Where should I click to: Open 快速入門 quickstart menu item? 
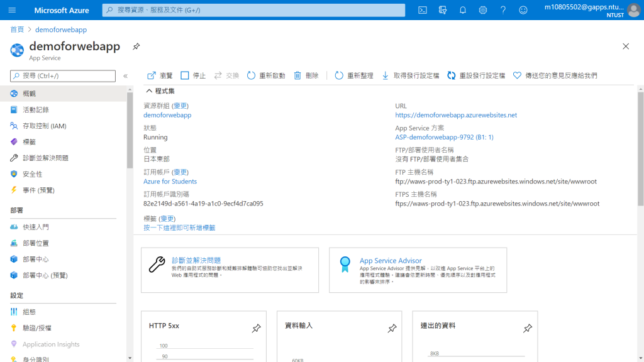[64, 227]
